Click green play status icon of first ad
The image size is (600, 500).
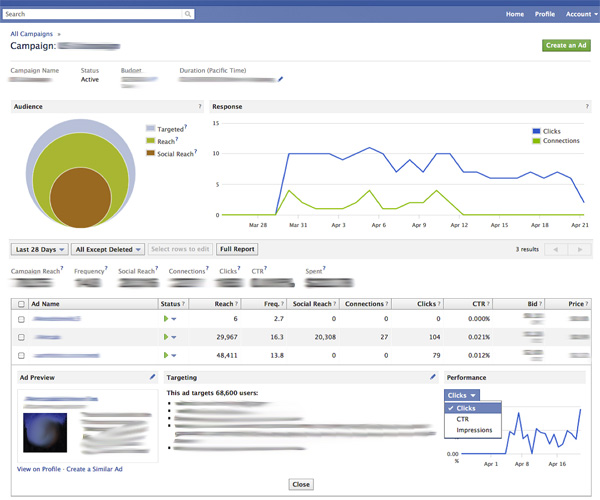point(166,318)
